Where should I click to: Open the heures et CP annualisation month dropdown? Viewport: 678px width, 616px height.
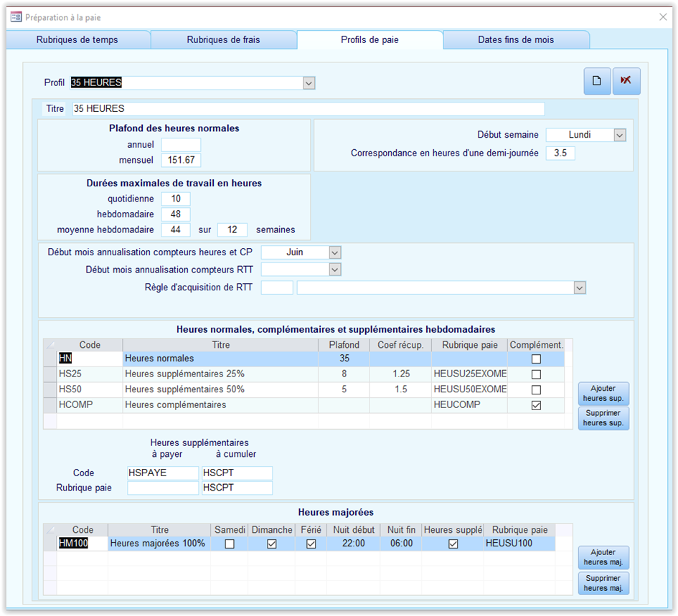click(334, 252)
